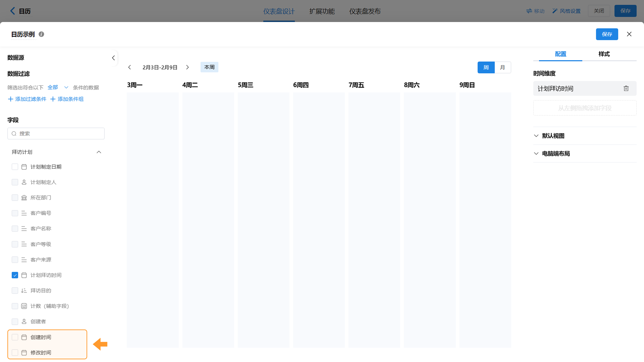Check the 修改时间 checkbox
Image resolution: width=644 pixels, height=362 pixels.
pyautogui.click(x=15, y=352)
